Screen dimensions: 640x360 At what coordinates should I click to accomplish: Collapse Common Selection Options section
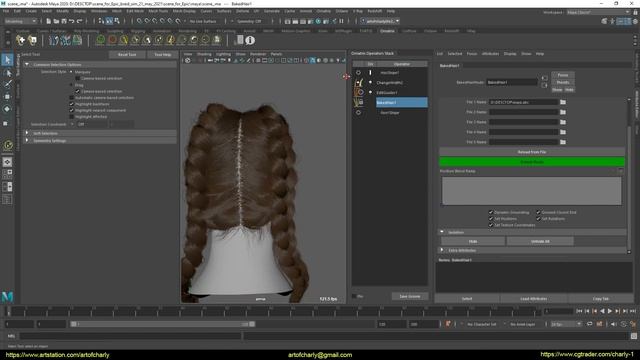coord(27,64)
